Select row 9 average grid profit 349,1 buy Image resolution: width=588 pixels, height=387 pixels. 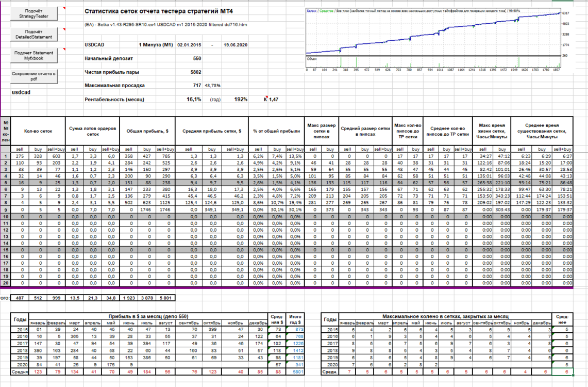(212, 209)
